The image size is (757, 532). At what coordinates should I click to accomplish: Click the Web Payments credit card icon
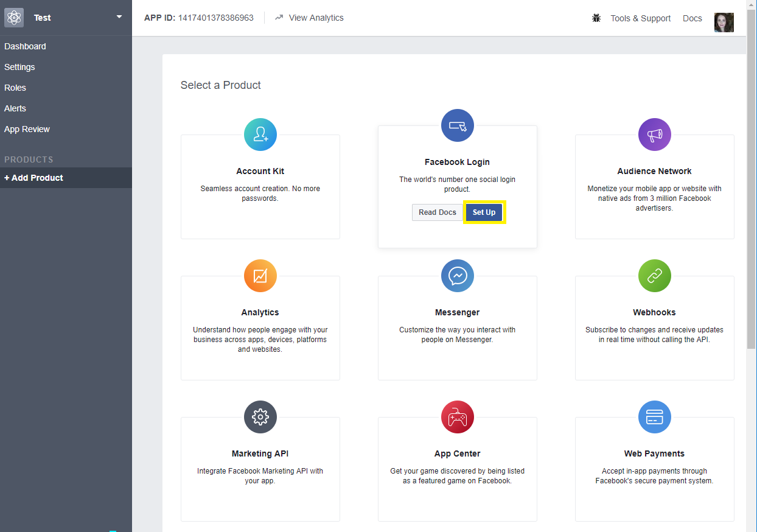[655, 417]
